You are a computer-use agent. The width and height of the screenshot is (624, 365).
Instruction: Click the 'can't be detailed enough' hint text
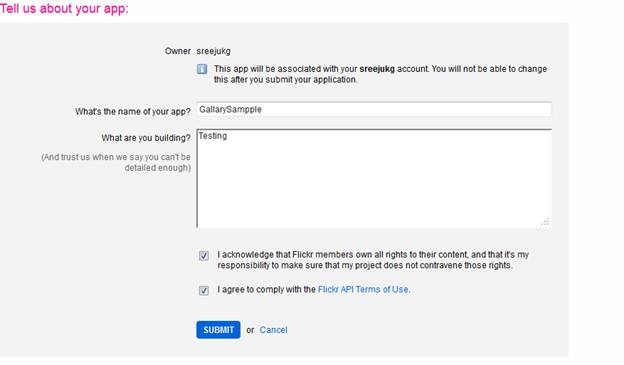click(116, 162)
